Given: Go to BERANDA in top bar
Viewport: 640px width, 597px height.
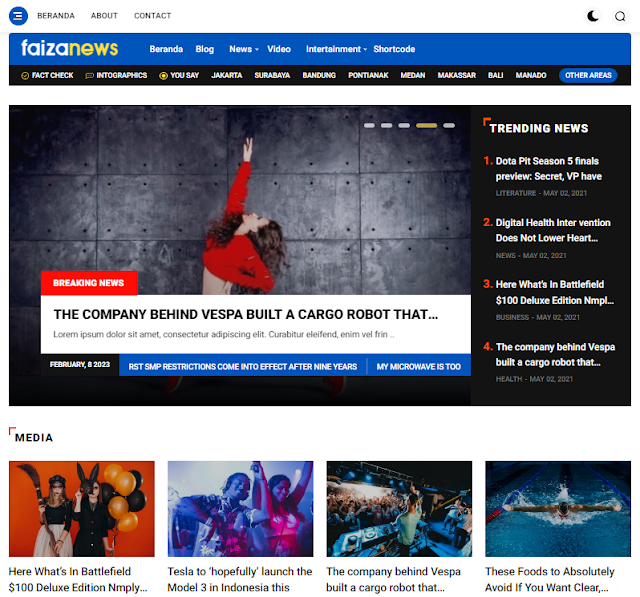Looking at the screenshot, I should [56, 16].
